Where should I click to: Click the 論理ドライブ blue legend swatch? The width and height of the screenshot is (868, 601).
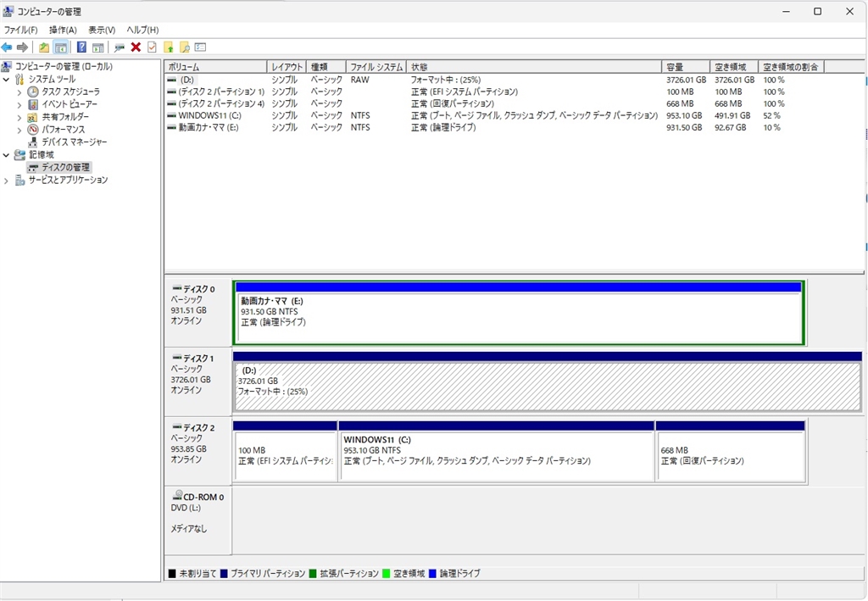tap(433, 574)
